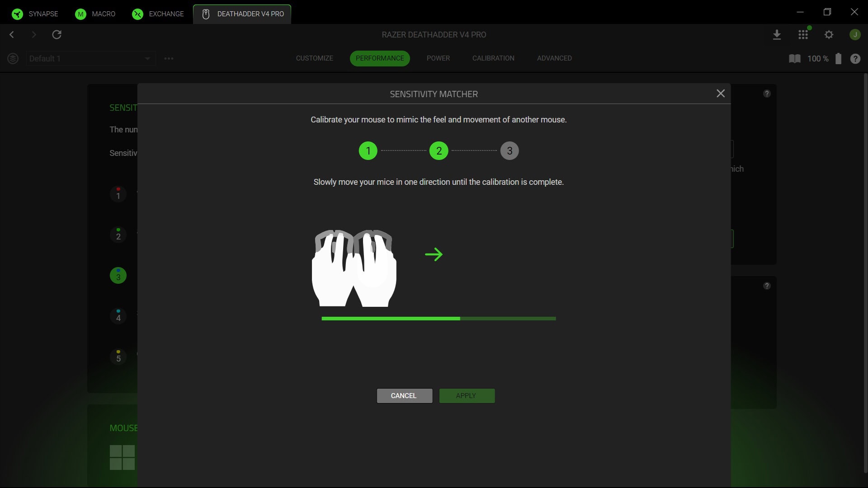868x488 pixels.
Task: Open help for the Sensitivity panel
Action: pos(767,94)
